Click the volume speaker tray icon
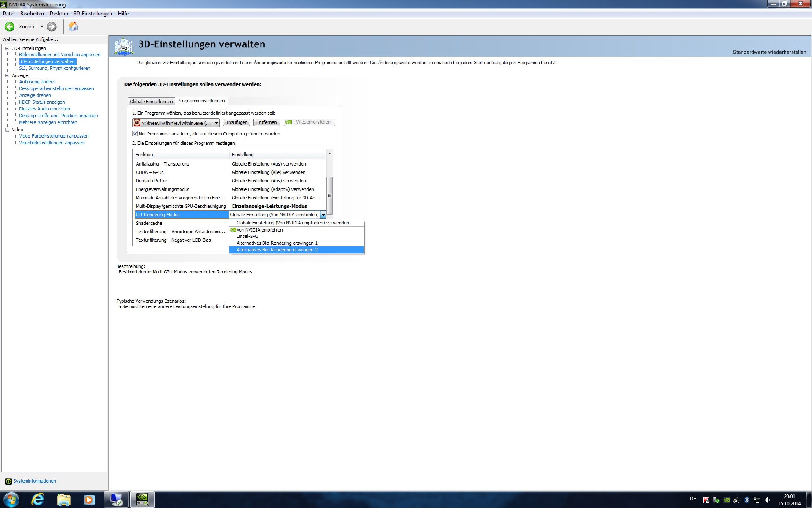This screenshot has height=508, width=812. [x=767, y=500]
